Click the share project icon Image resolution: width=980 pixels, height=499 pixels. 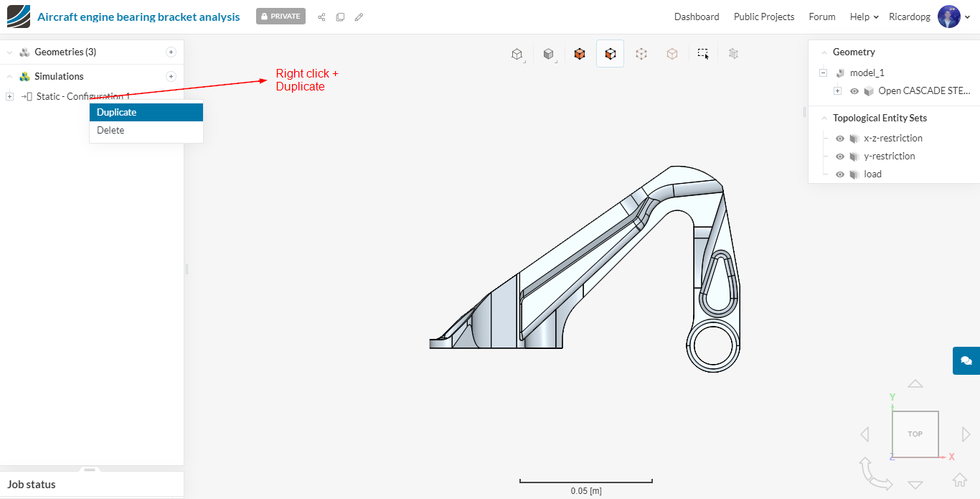pyautogui.click(x=321, y=17)
